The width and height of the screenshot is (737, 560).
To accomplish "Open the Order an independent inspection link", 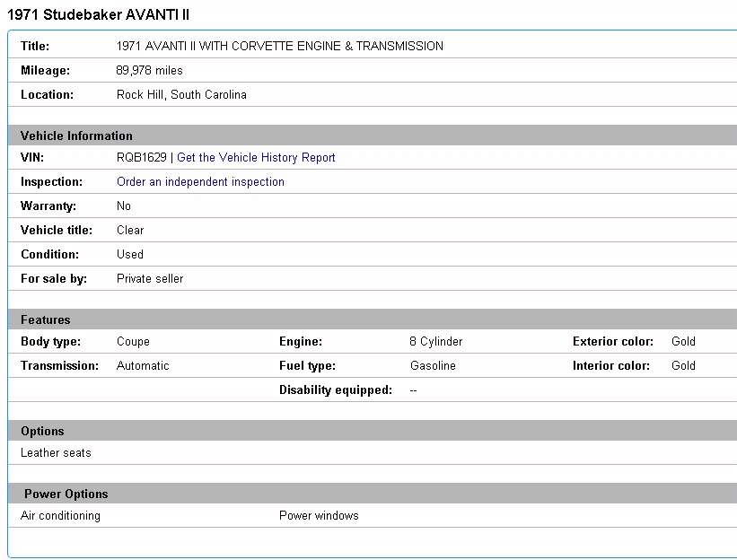I will coord(200,182).
